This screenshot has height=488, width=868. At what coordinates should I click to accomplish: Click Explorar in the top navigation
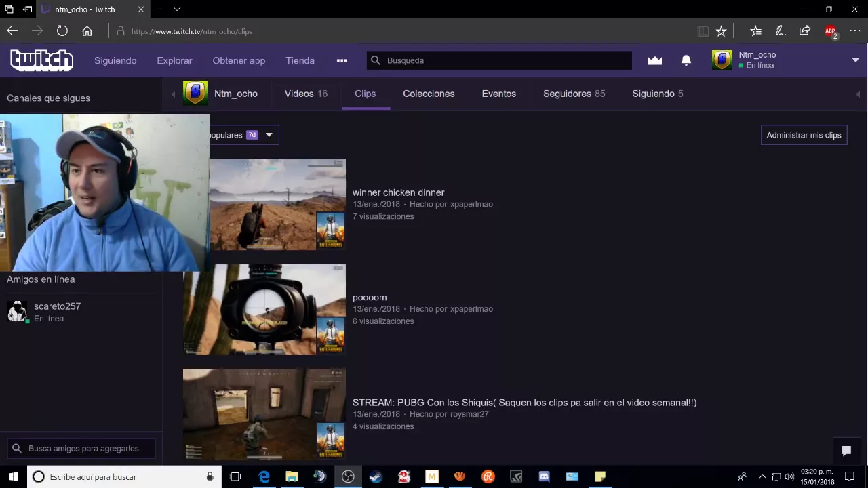point(174,60)
